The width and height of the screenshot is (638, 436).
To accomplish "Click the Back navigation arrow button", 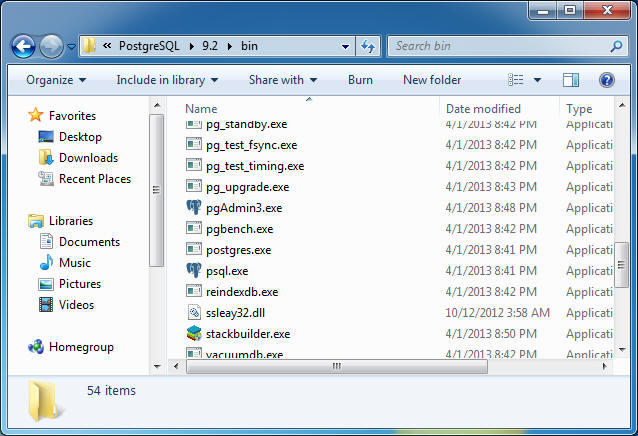I will (x=23, y=46).
